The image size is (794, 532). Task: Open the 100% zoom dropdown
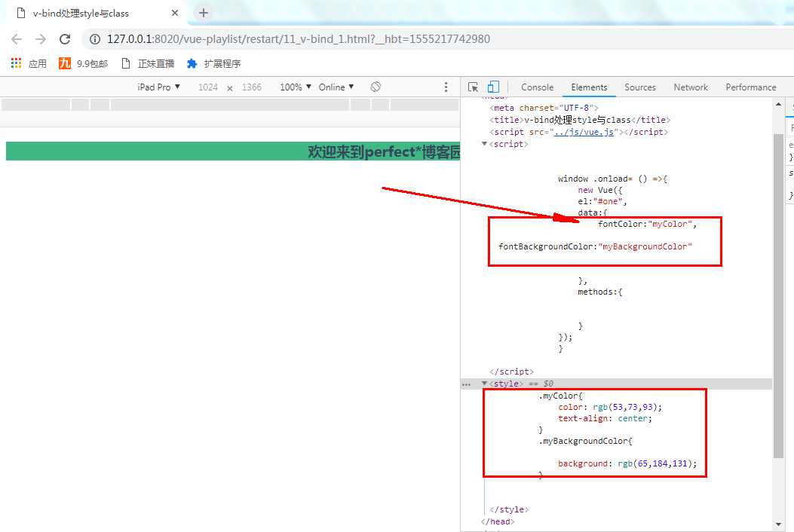point(296,87)
